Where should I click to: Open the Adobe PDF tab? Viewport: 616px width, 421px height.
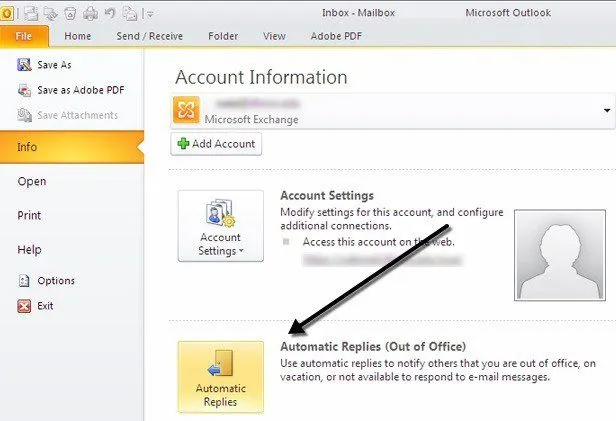point(336,36)
